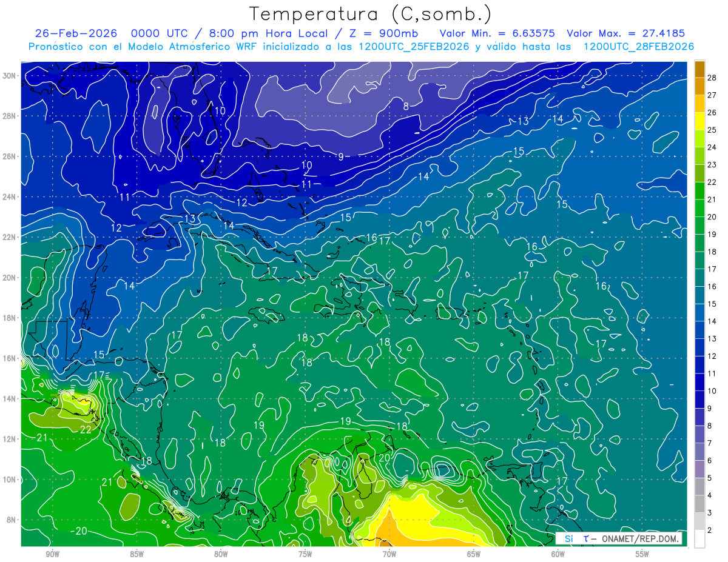Click the '30N' latitude axis label
The height and width of the screenshot is (562, 728).
click(8, 76)
